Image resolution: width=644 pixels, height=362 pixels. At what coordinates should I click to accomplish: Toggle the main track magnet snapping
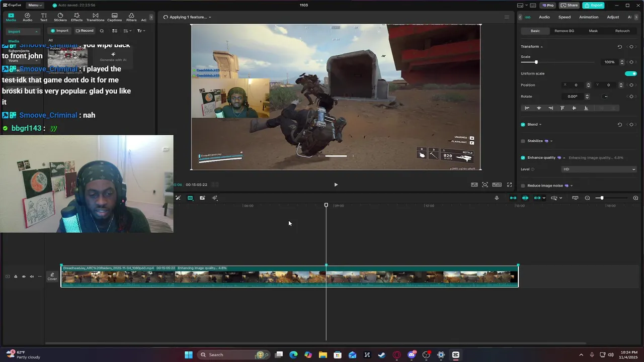point(513,198)
